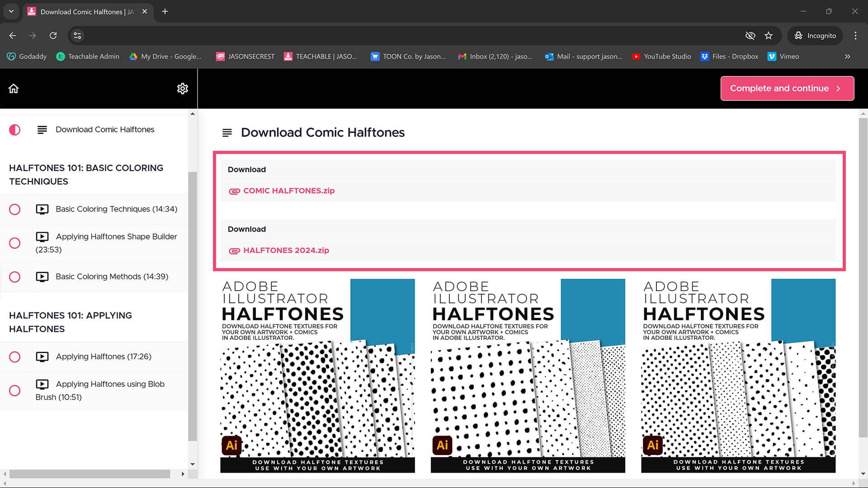Open Applying Halftones (17:26) lecture

[104, 357]
